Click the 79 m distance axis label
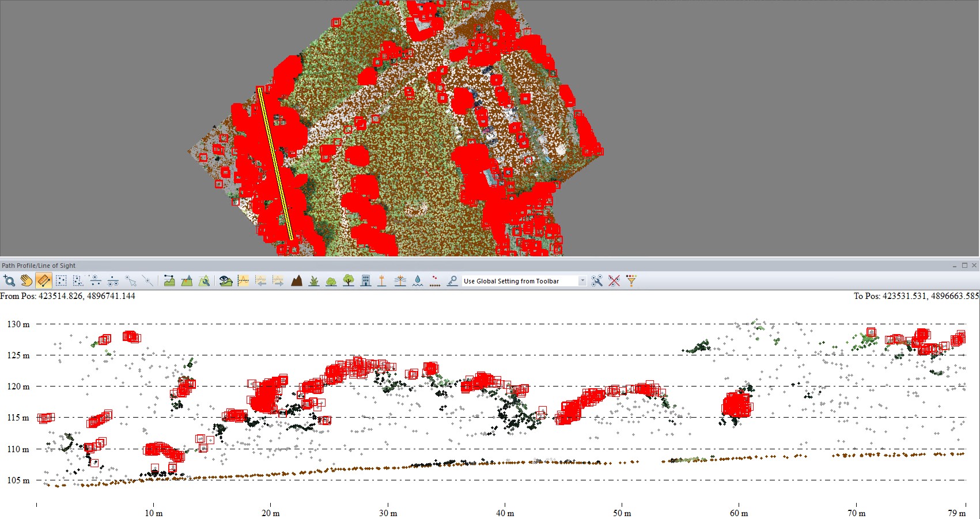 [x=956, y=513]
